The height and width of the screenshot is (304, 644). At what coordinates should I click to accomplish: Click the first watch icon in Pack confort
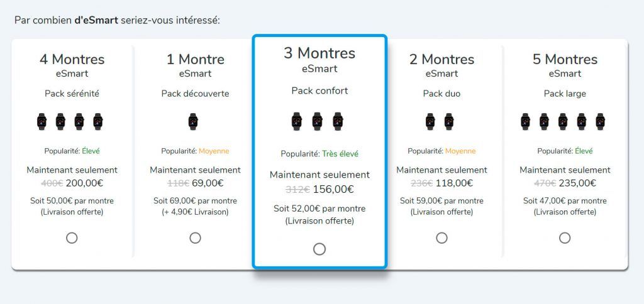(297, 121)
